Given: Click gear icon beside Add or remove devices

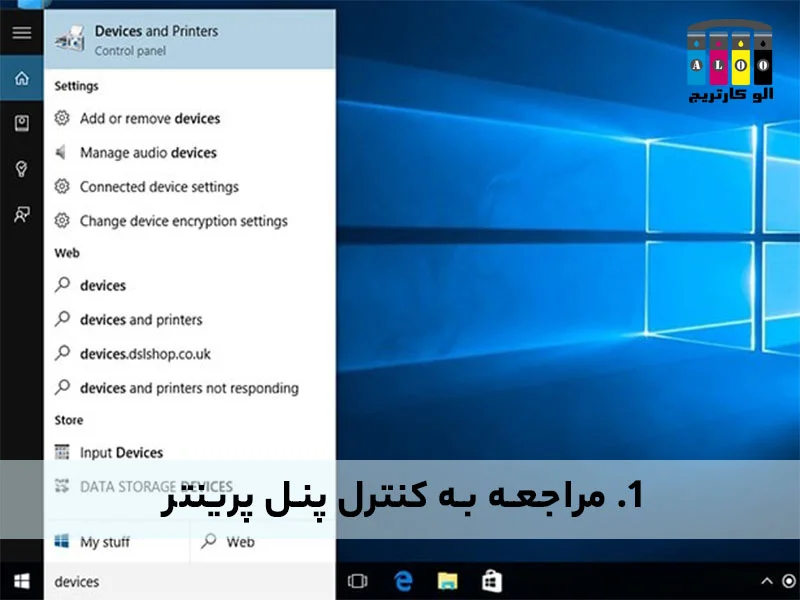Looking at the screenshot, I should pyautogui.click(x=62, y=118).
